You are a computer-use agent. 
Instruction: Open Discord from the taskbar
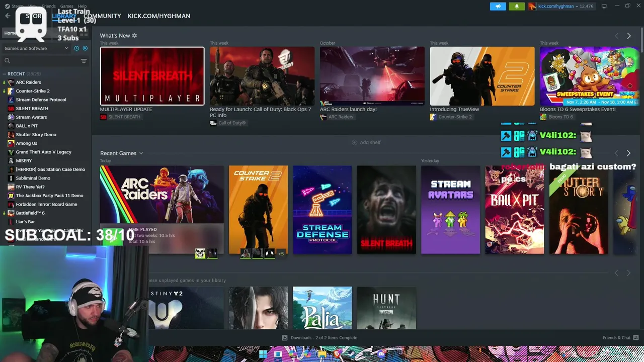click(381, 354)
